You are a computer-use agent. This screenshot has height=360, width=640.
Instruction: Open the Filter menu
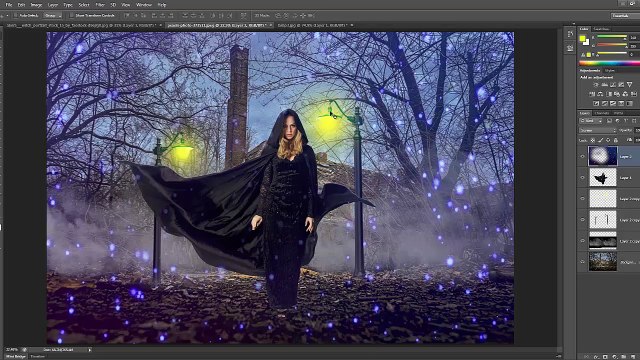100,5
